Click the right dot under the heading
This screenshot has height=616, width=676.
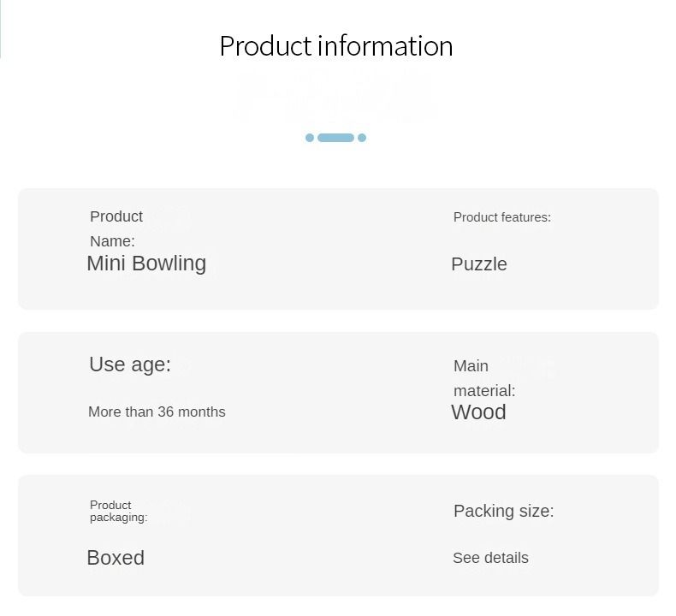point(362,138)
